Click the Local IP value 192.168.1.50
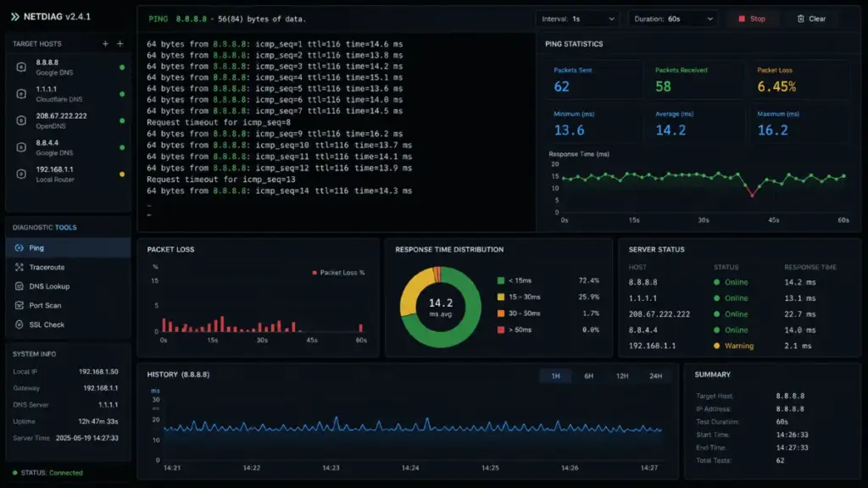The image size is (868, 488). tap(98, 372)
